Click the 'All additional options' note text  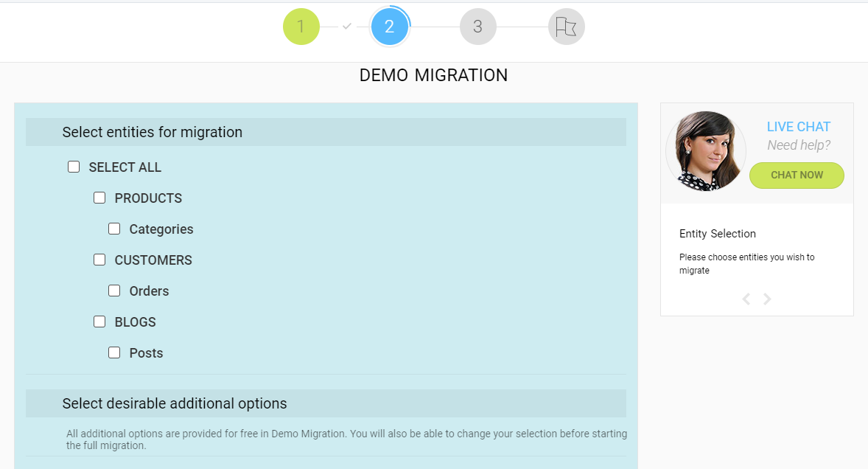click(x=346, y=440)
